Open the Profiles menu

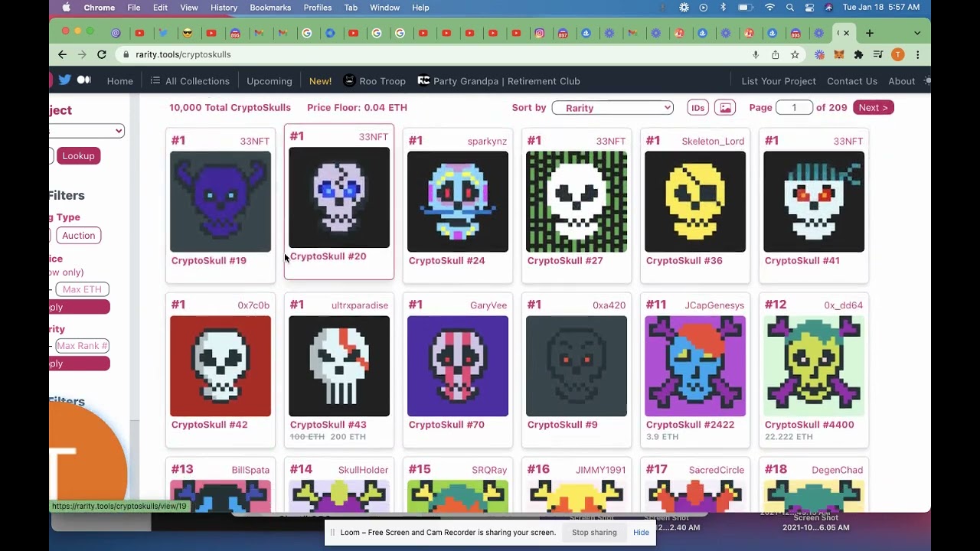coord(318,8)
